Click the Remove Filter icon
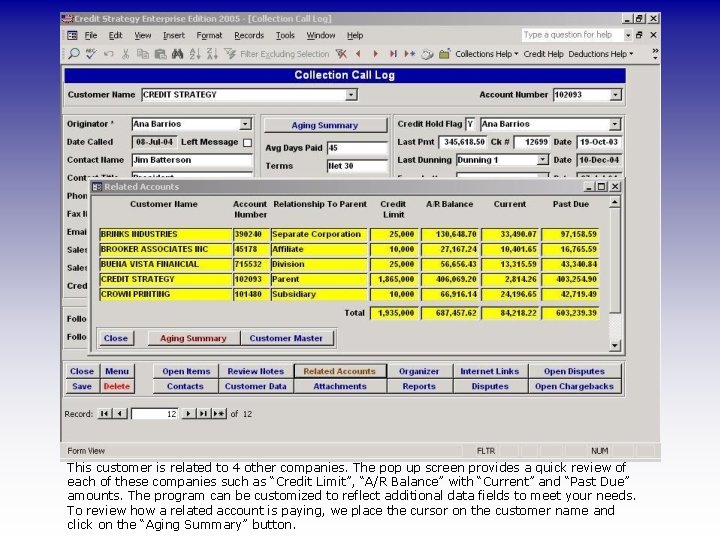The height and width of the screenshot is (540, 720). coord(341,54)
